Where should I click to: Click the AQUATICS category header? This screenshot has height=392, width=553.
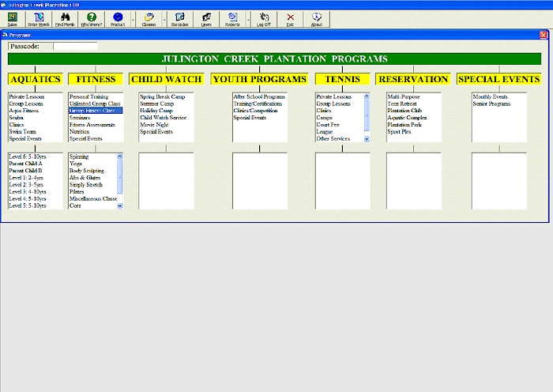pos(36,79)
